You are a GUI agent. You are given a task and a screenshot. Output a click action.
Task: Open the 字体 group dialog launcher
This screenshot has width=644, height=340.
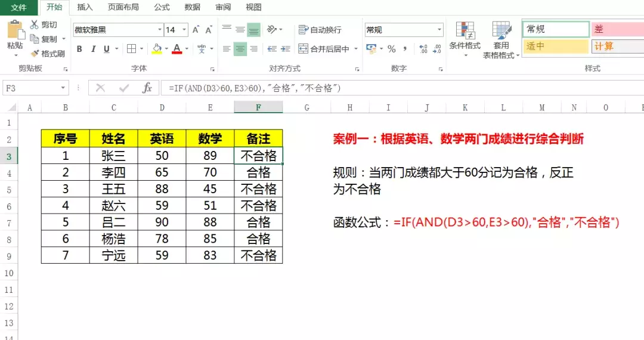[212, 69]
